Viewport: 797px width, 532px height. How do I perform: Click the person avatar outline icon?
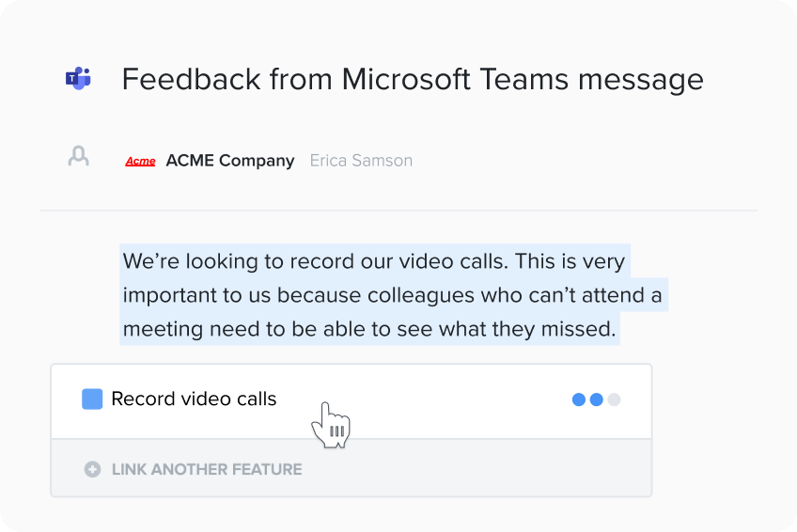(78, 157)
